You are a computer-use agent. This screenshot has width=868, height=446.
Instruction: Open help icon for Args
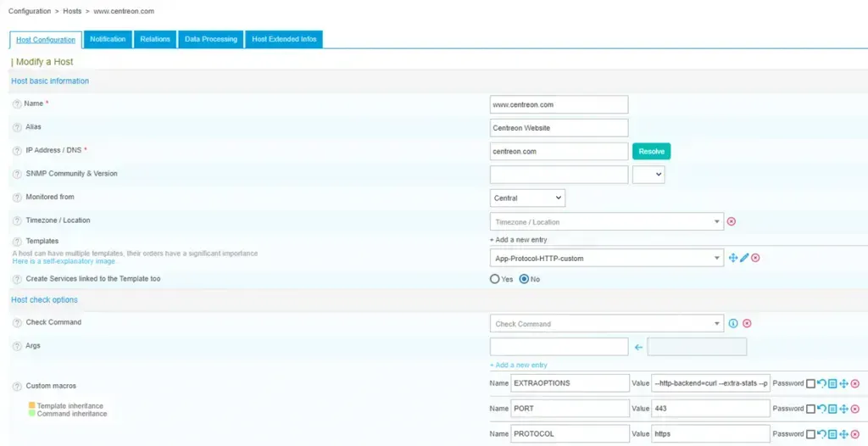17,346
